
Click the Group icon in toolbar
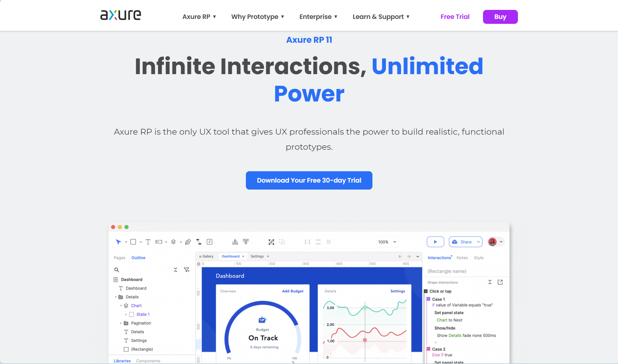(271, 242)
